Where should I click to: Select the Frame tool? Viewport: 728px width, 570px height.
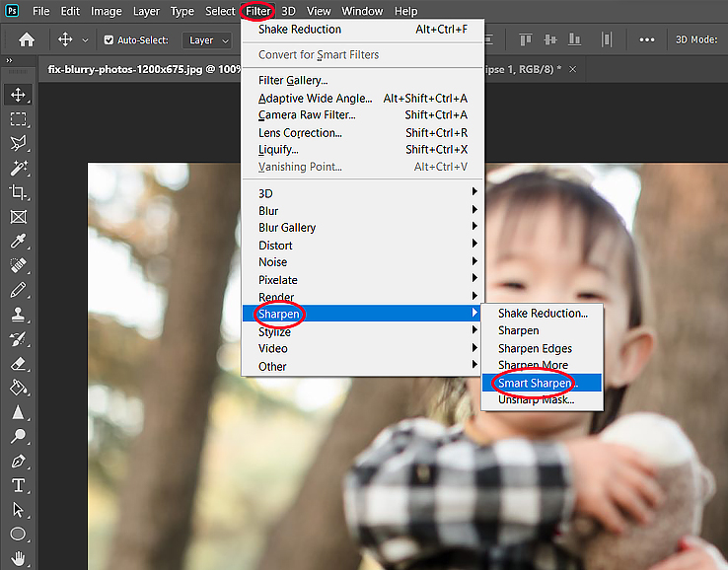(18, 217)
